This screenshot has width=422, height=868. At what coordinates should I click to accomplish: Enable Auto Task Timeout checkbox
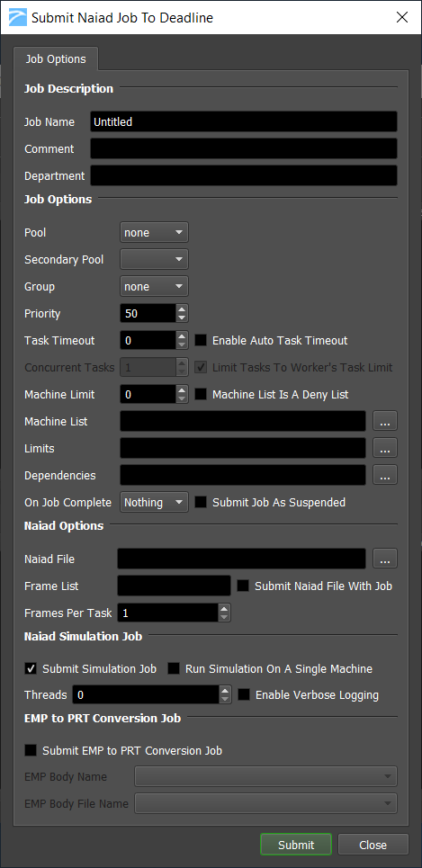coord(201,340)
